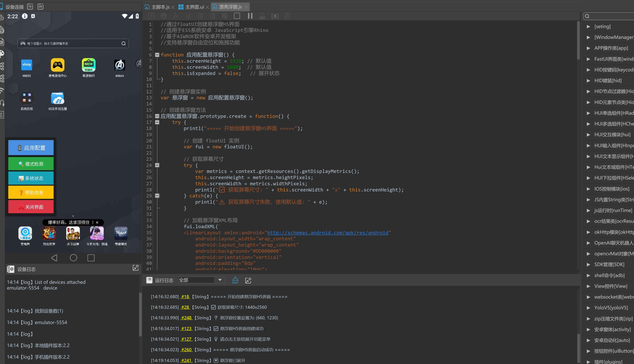Screen dimensions: 634x364
Task: Open log line link #248
Action: tap(186, 318)
